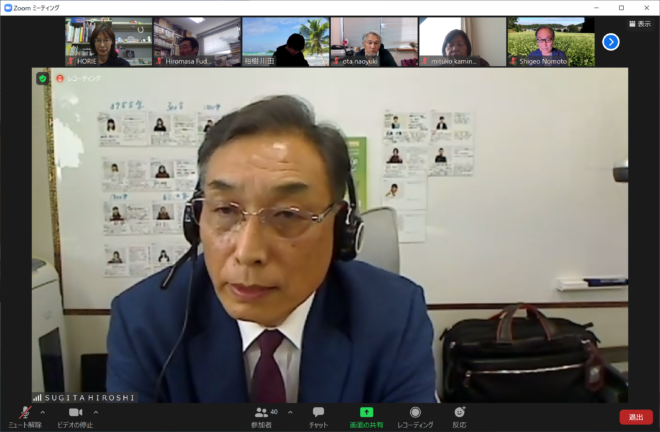Open the chat panel (チャット)

point(318,416)
